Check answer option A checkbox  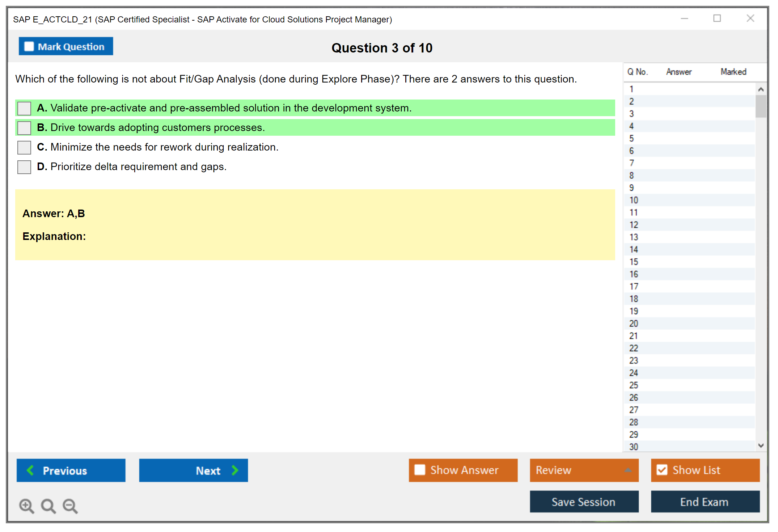click(x=24, y=108)
